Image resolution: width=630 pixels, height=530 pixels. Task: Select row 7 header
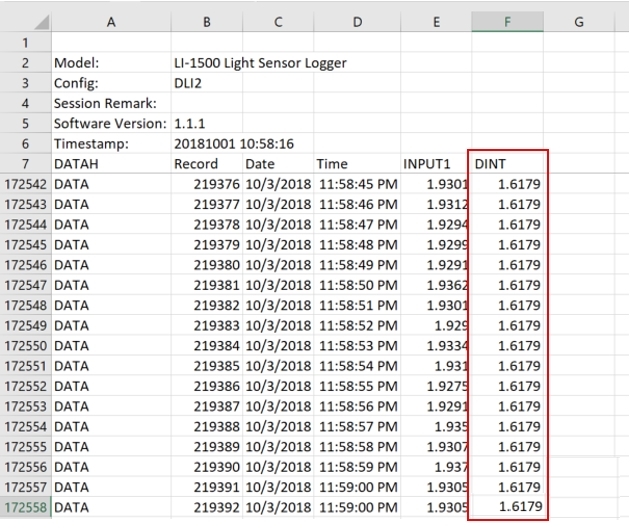coord(25,164)
